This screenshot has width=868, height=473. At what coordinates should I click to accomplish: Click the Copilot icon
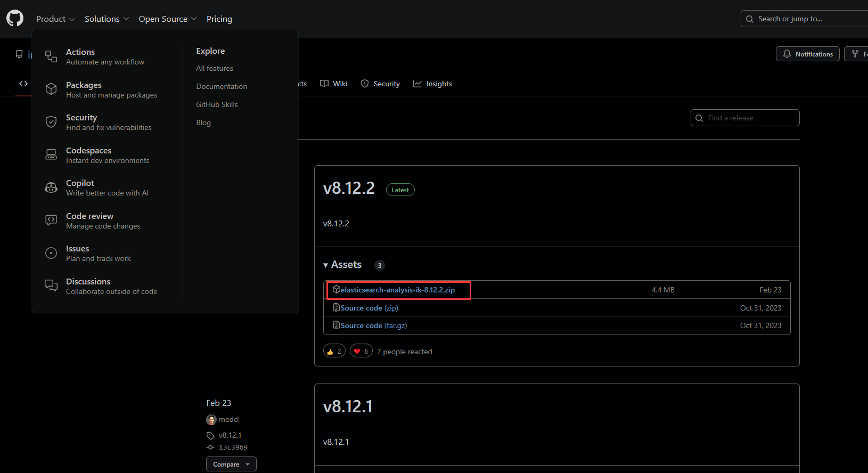(51, 187)
